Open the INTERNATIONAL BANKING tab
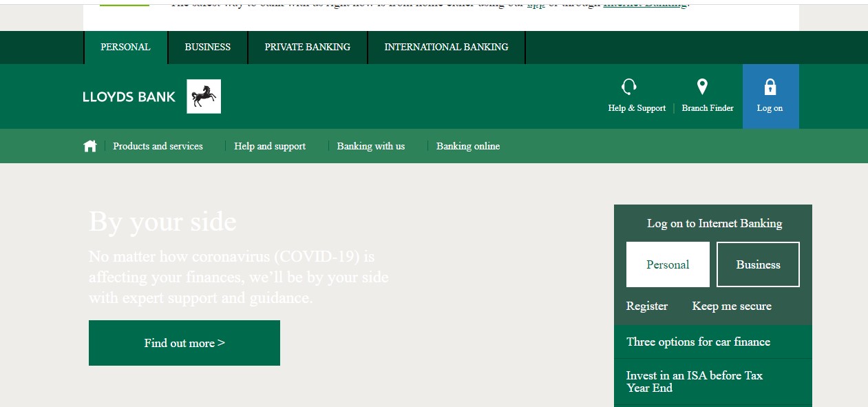This screenshot has height=407, width=868. [x=446, y=48]
